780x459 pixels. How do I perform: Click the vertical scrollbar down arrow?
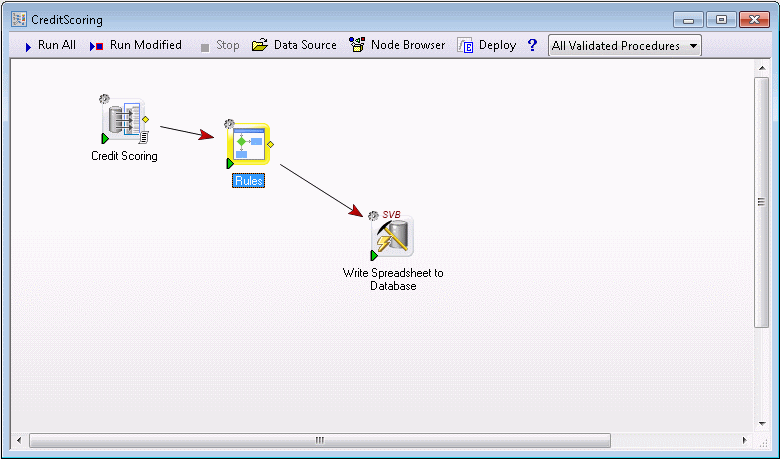click(762, 424)
